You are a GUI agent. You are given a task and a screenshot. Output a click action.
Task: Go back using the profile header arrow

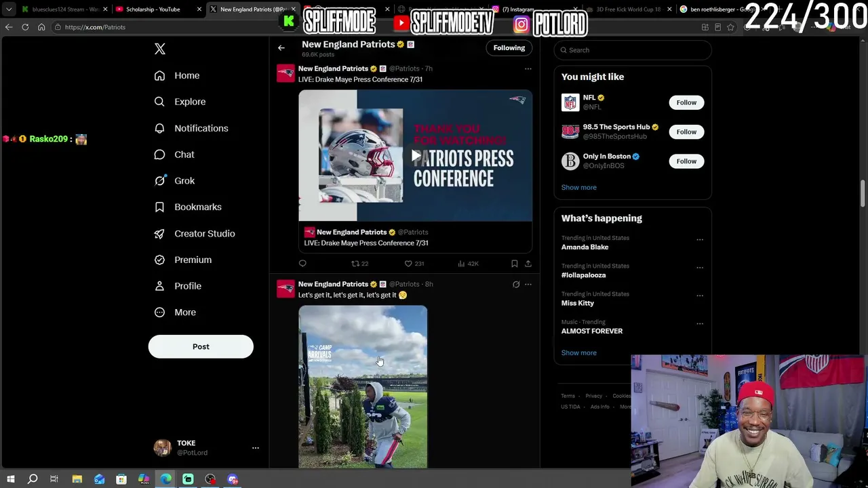pos(281,48)
